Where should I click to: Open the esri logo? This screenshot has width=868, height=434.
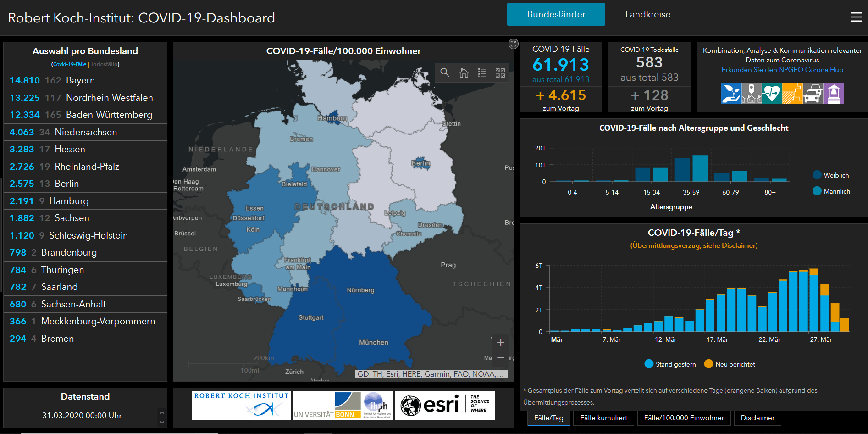pos(445,405)
